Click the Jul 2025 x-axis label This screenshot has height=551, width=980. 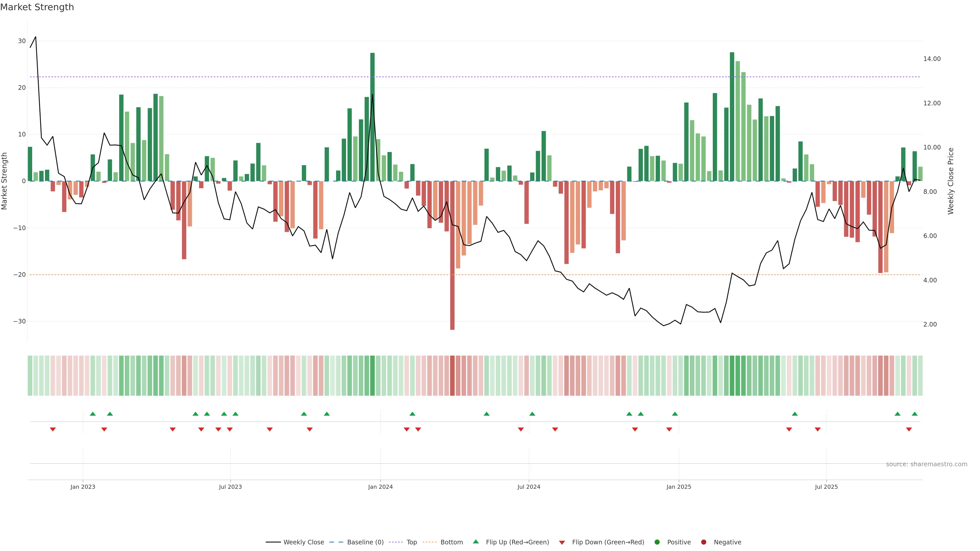(826, 487)
